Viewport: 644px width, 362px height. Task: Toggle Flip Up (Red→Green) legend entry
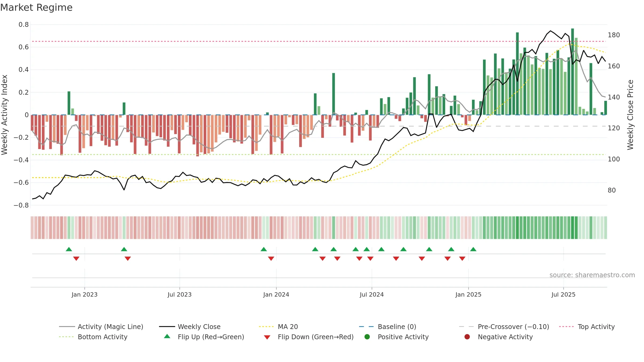pos(204,337)
